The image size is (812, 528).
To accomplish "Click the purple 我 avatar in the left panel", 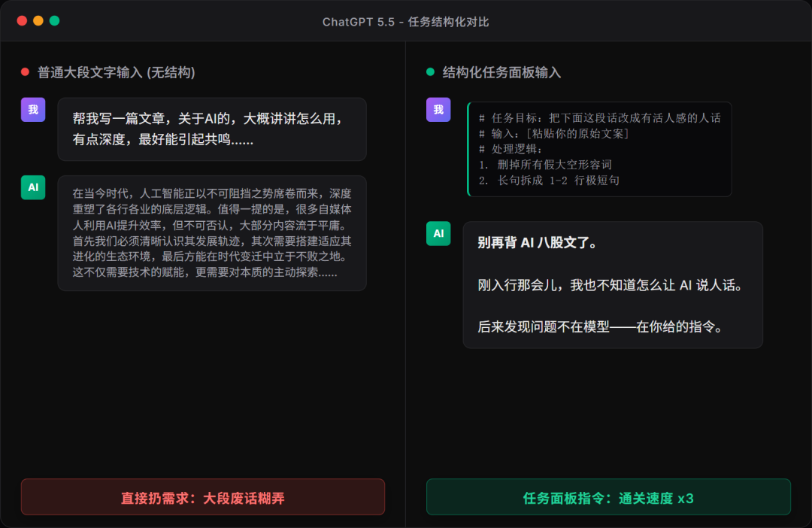I will [33, 109].
